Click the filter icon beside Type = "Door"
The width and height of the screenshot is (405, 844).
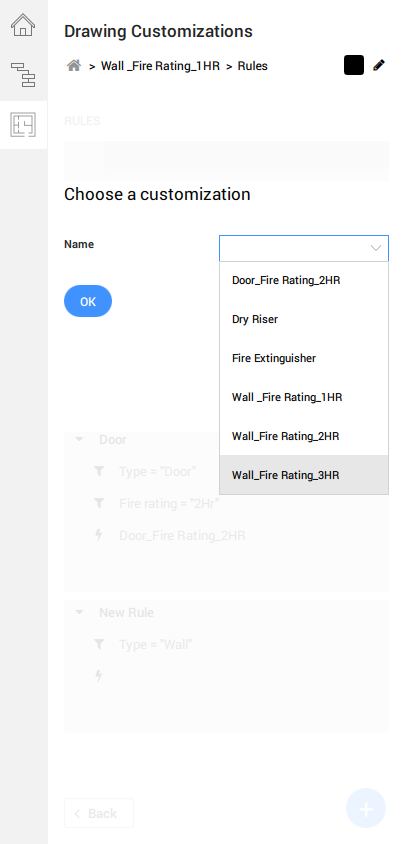pyautogui.click(x=99, y=472)
